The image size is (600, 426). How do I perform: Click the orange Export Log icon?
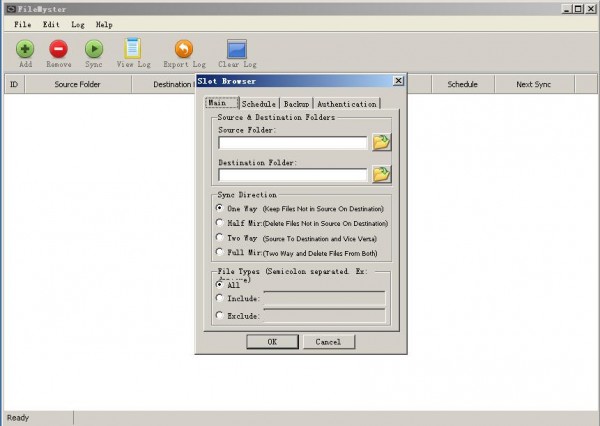pos(183,48)
